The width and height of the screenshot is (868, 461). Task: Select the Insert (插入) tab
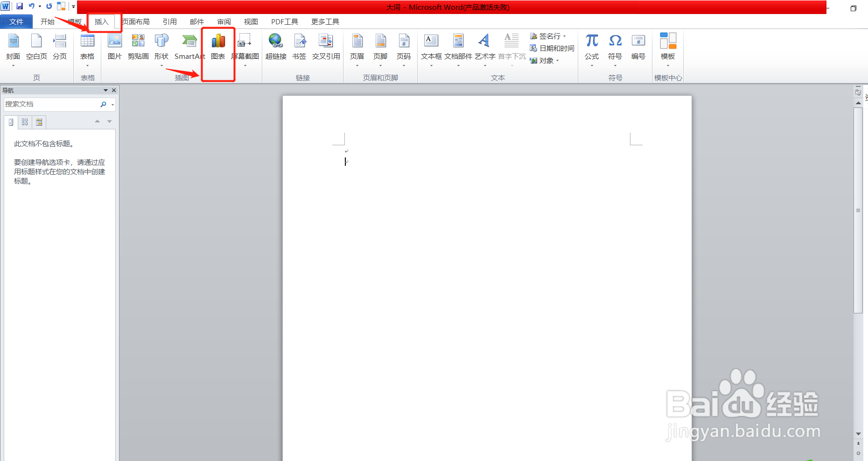[x=101, y=22]
